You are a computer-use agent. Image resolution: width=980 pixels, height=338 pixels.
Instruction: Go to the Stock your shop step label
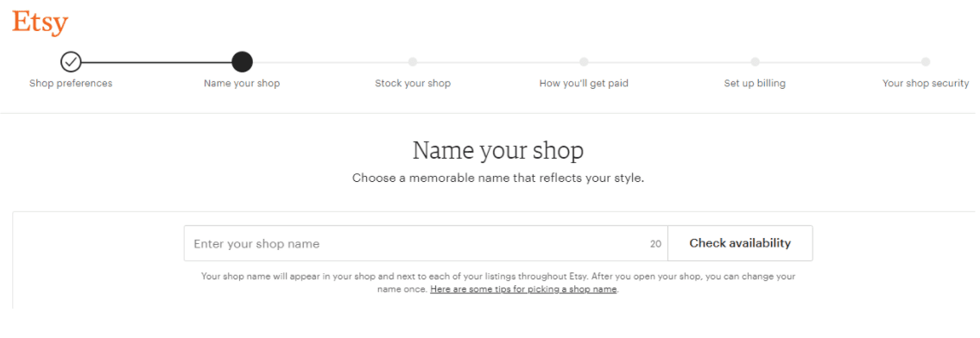point(413,84)
